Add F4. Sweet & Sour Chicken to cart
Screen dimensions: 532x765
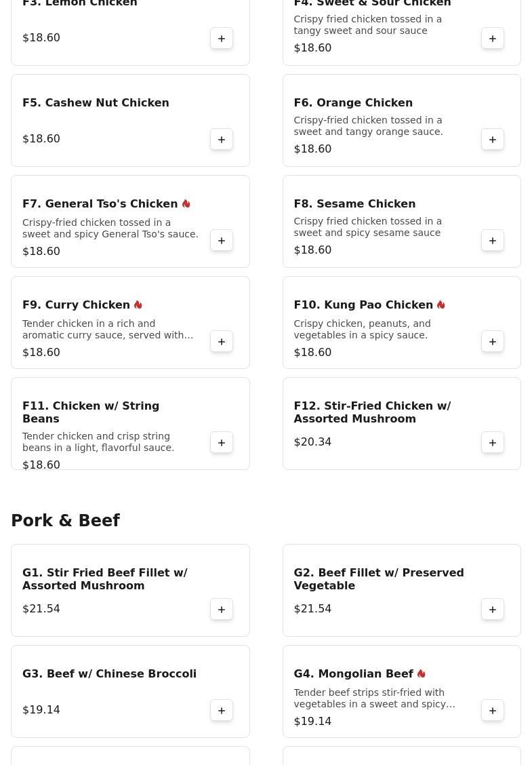(x=493, y=39)
